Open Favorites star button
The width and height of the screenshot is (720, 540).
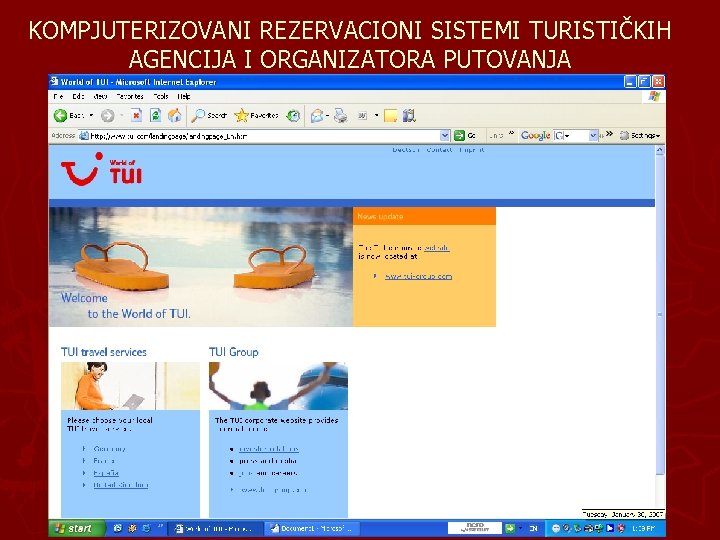pyautogui.click(x=256, y=115)
